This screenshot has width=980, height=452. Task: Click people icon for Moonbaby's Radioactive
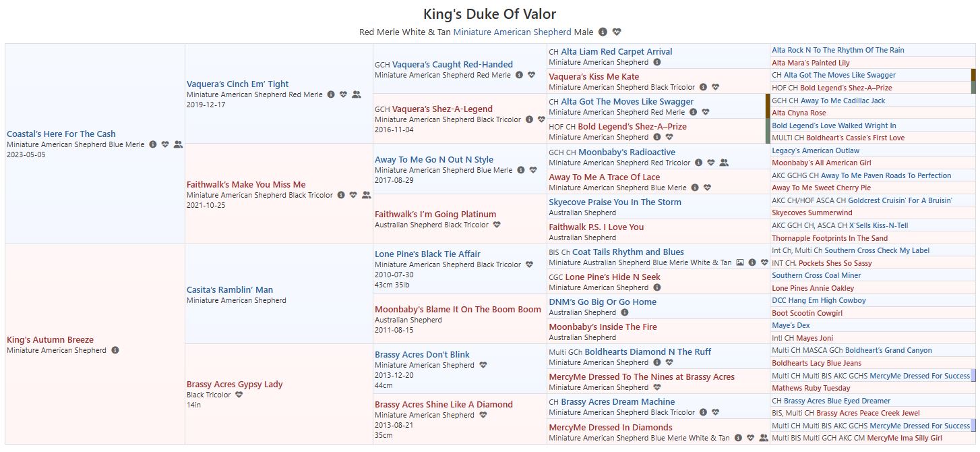pos(724,163)
